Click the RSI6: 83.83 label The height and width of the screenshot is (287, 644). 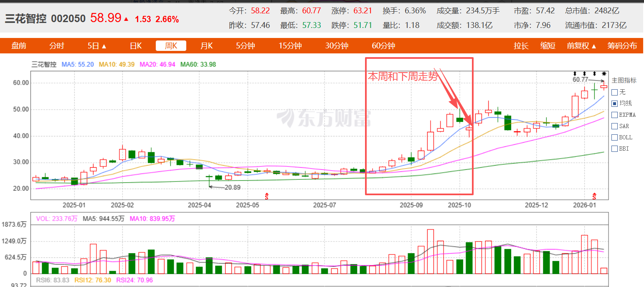pyautogui.click(x=53, y=280)
